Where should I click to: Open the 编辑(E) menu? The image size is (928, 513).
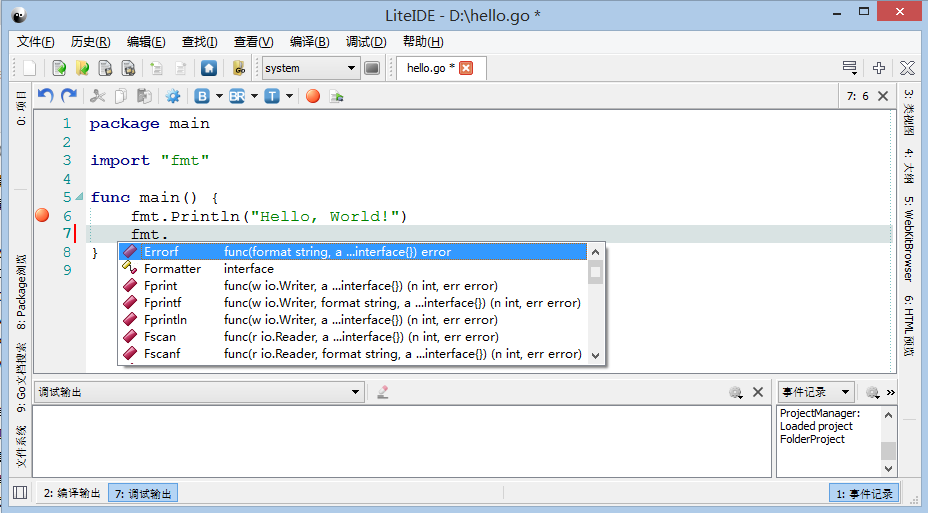tap(146, 41)
